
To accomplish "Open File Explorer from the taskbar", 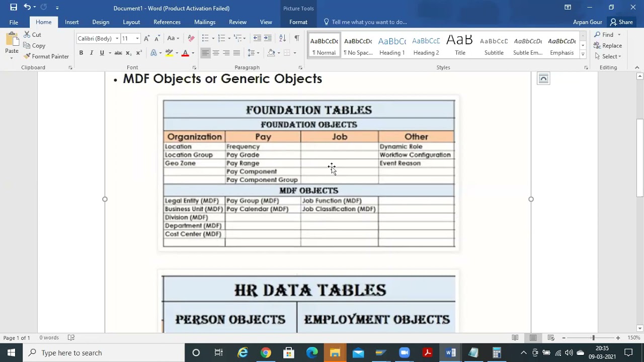I will point(335,352).
